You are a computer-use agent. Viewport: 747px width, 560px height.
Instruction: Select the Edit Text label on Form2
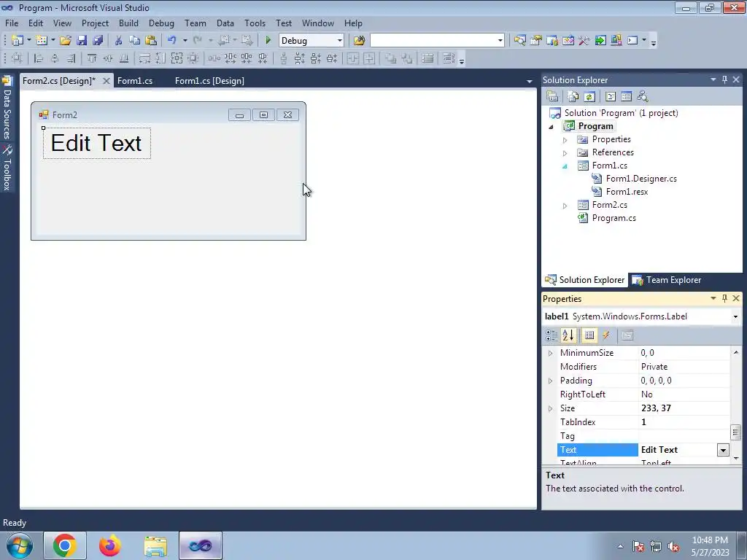click(x=97, y=143)
